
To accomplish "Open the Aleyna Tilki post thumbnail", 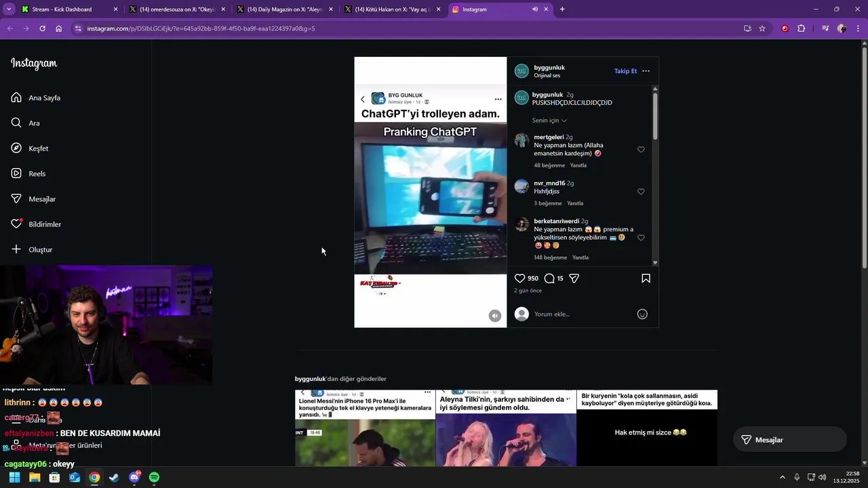I will (506, 428).
